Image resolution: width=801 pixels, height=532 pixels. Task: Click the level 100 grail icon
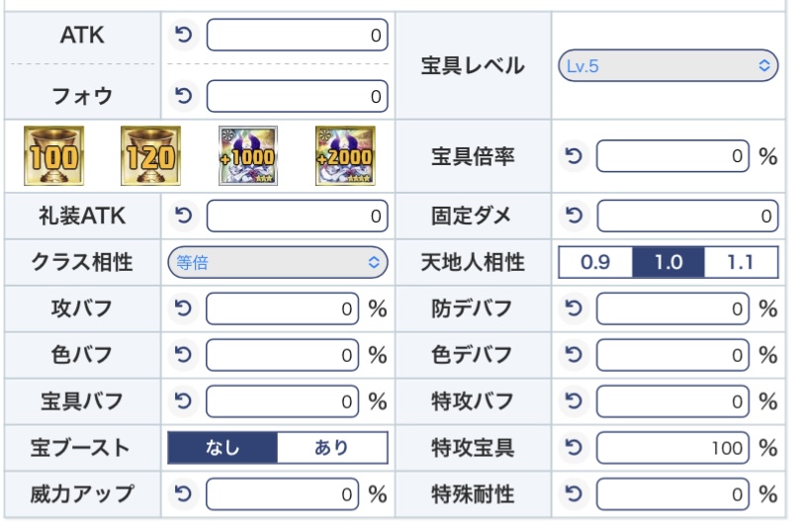click(53, 155)
